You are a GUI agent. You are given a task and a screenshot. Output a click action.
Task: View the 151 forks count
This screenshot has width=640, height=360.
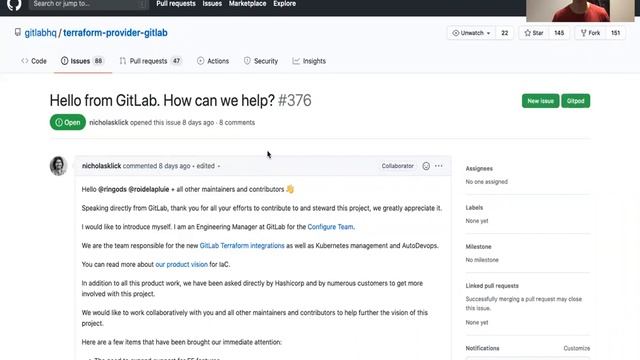click(616, 33)
